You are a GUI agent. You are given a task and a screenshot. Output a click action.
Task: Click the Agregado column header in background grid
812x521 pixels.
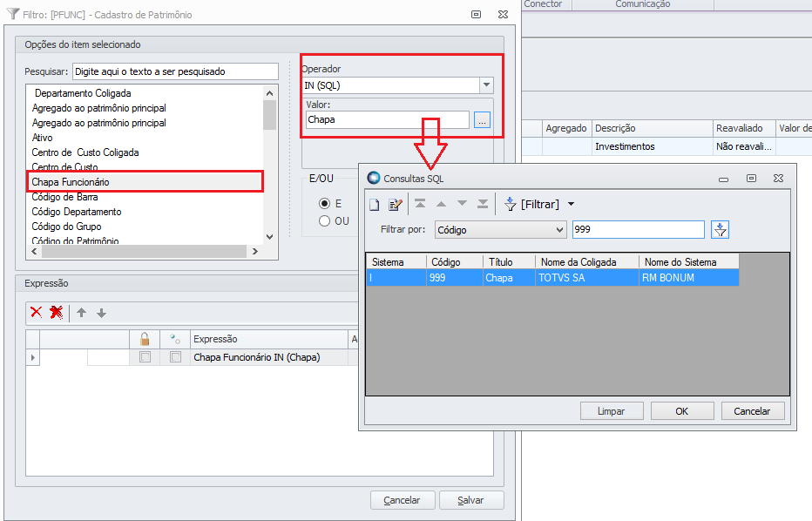click(566, 128)
